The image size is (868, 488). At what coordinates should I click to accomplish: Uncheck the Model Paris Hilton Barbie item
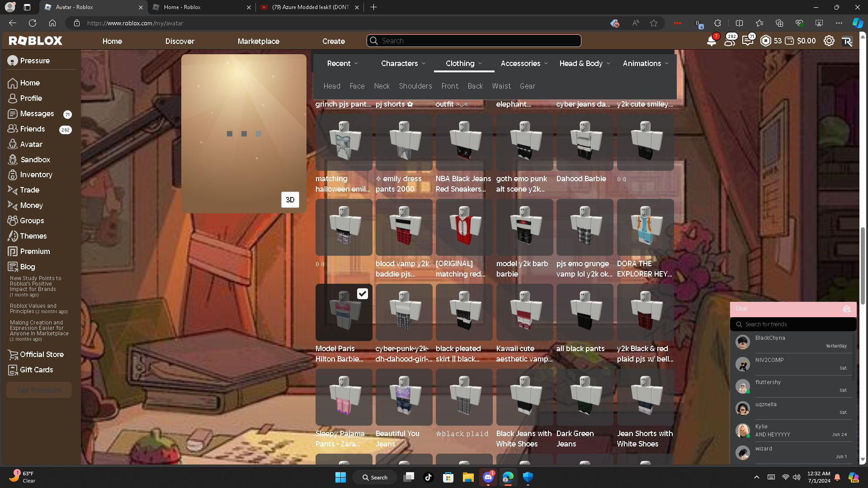coord(362,294)
